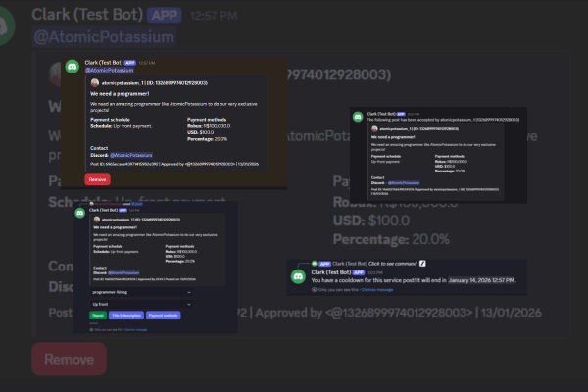Click the eye icon beside 'Only you can see this' in cooldown
The width and height of the screenshot is (588, 392).
click(315, 290)
